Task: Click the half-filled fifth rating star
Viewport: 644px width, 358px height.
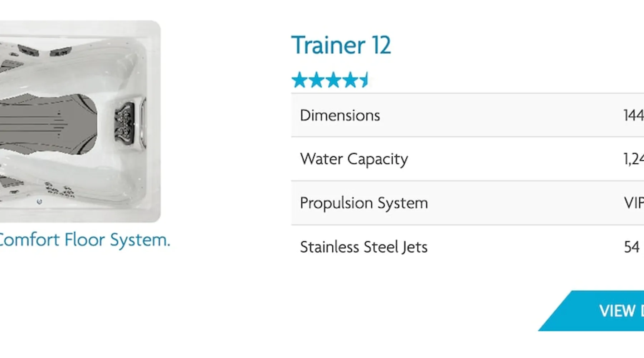Action: tap(365, 80)
